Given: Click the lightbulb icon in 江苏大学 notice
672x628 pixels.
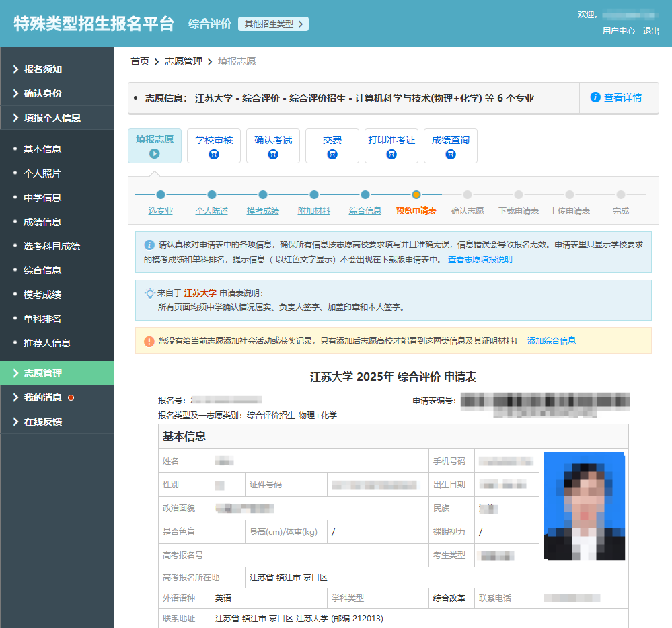Looking at the screenshot, I should point(149,293).
